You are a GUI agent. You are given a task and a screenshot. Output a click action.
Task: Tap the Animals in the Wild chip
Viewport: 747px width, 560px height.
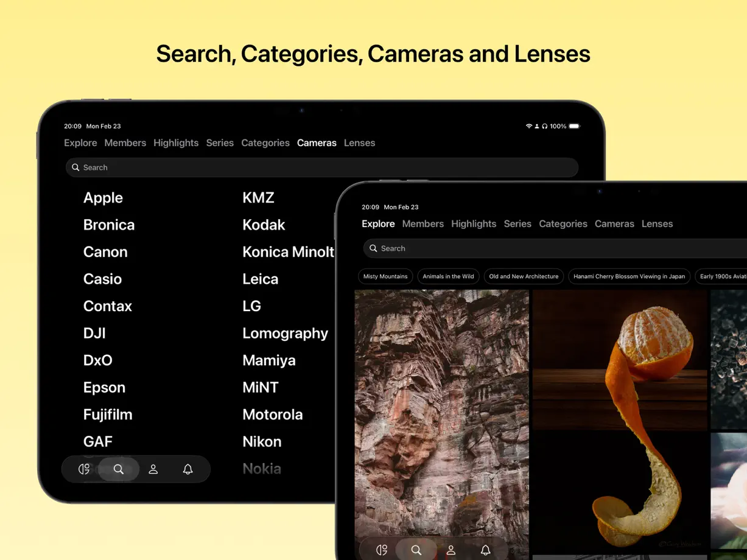(448, 276)
